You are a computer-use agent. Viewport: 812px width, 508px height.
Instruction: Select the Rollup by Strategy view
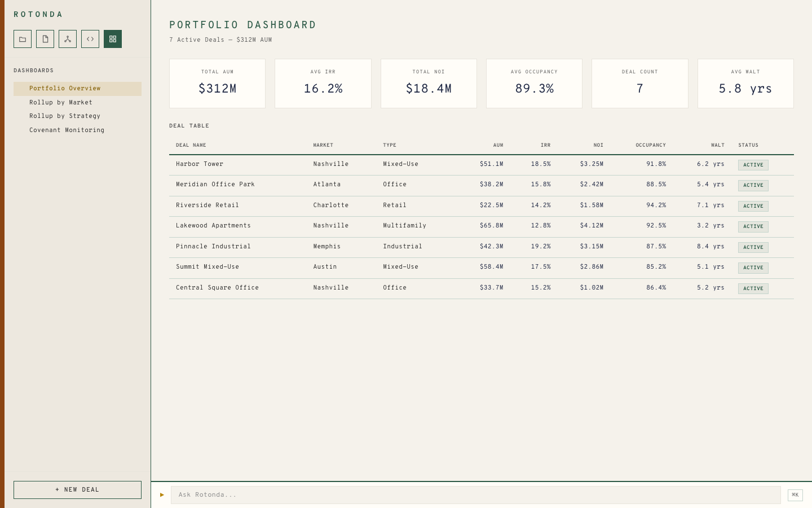[x=65, y=116]
